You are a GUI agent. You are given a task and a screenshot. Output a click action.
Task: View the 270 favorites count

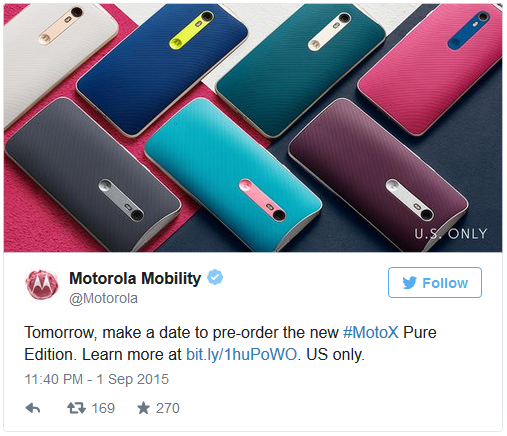click(x=168, y=408)
